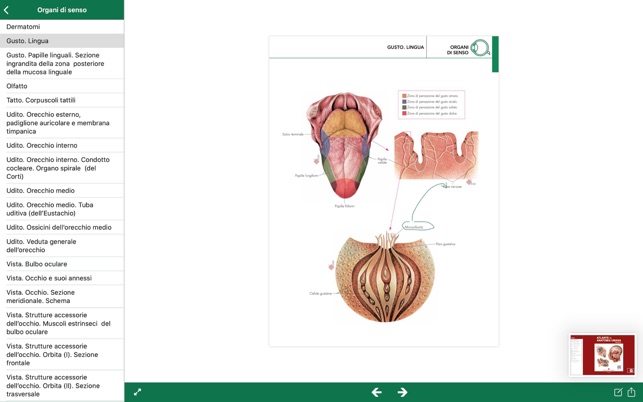This screenshot has width=643, height=402.
Task: Tap pink tag icon beside taste bud
Action: pyautogui.click(x=331, y=267)
